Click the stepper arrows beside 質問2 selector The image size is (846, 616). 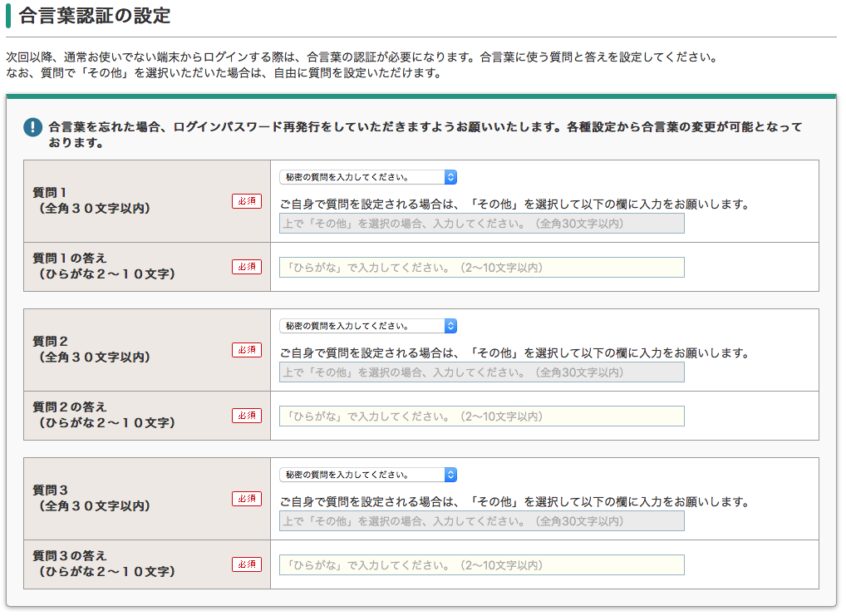point(450,325)
